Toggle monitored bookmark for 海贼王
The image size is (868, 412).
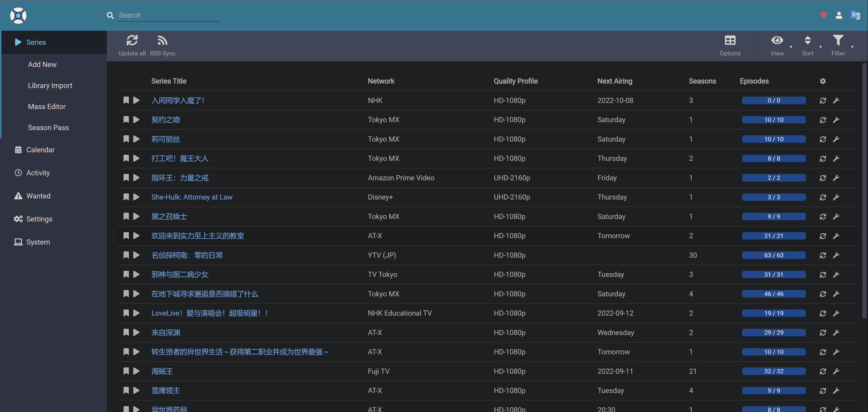tap(126, 371)
